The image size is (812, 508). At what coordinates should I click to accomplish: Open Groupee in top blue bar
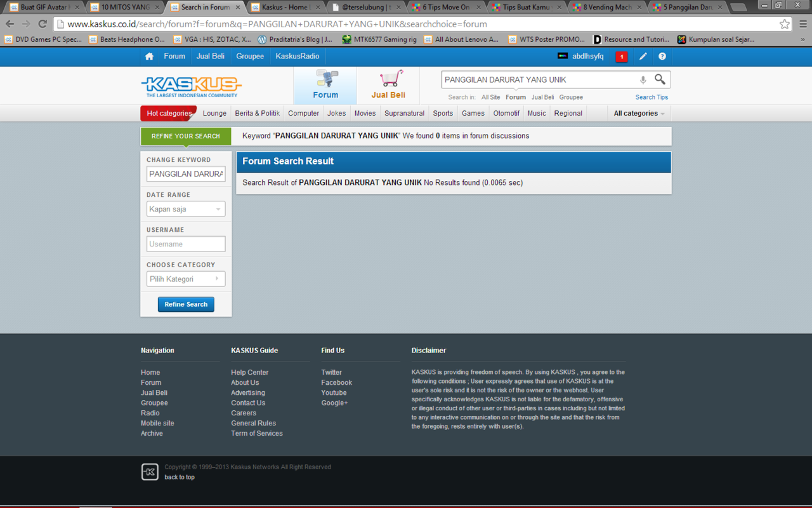point(250,57)
